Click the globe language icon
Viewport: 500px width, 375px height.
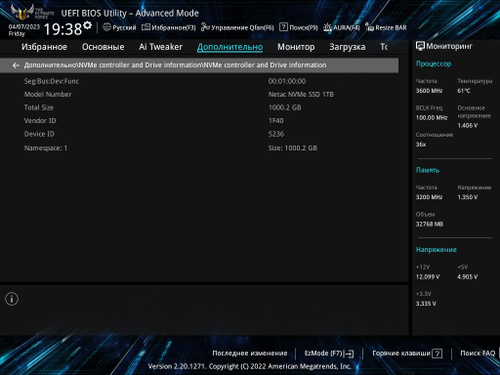click(x=107, y=27)
